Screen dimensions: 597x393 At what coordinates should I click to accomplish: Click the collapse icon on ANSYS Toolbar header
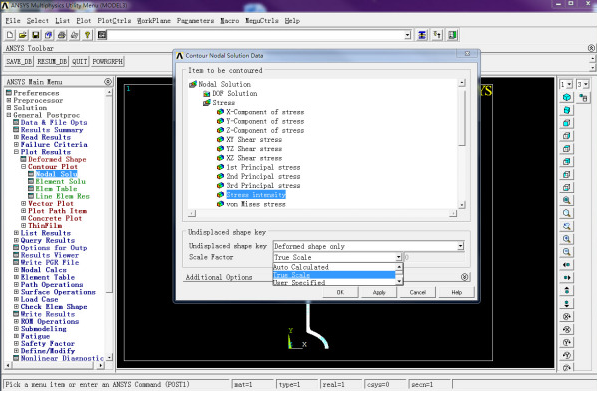591,48
